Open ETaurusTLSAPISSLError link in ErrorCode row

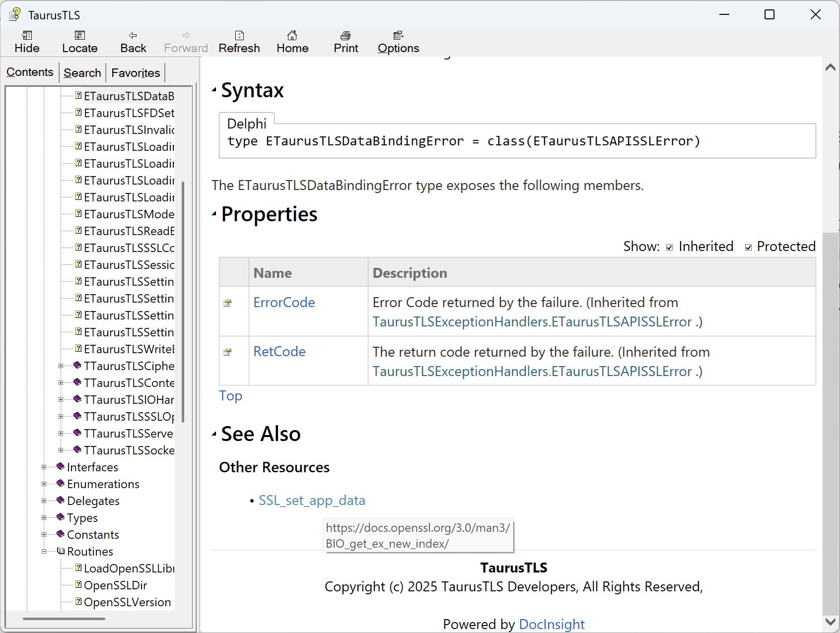[532, 321]
